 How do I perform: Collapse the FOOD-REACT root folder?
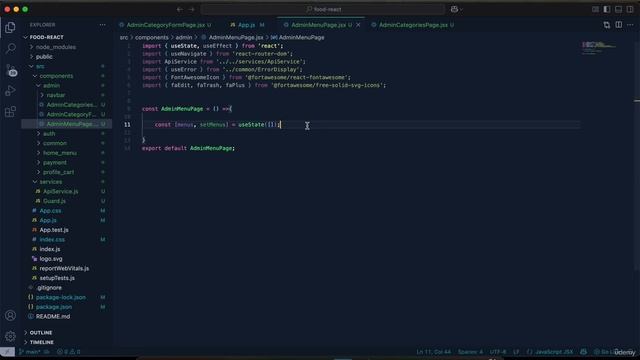46,37
